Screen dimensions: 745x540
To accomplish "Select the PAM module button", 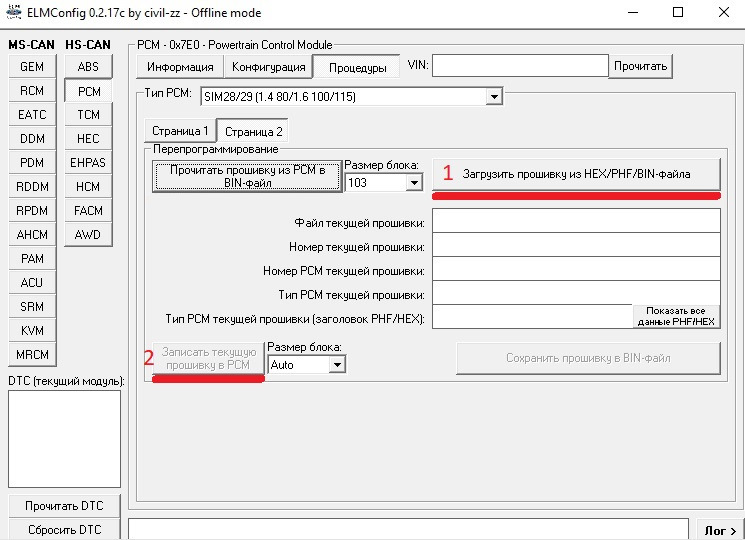I will pyautogui.click(x=32, y=259).
